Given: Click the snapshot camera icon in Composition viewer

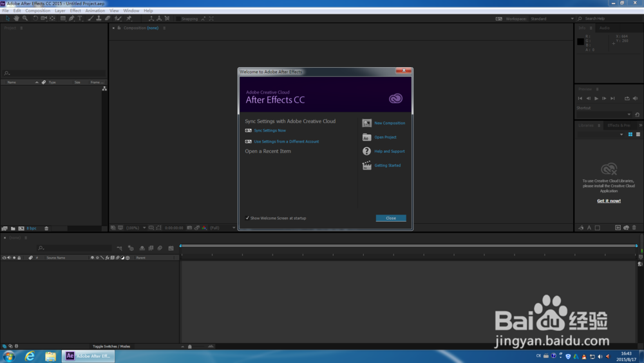Looking at the screenshot, I should (x=189, y=228).
